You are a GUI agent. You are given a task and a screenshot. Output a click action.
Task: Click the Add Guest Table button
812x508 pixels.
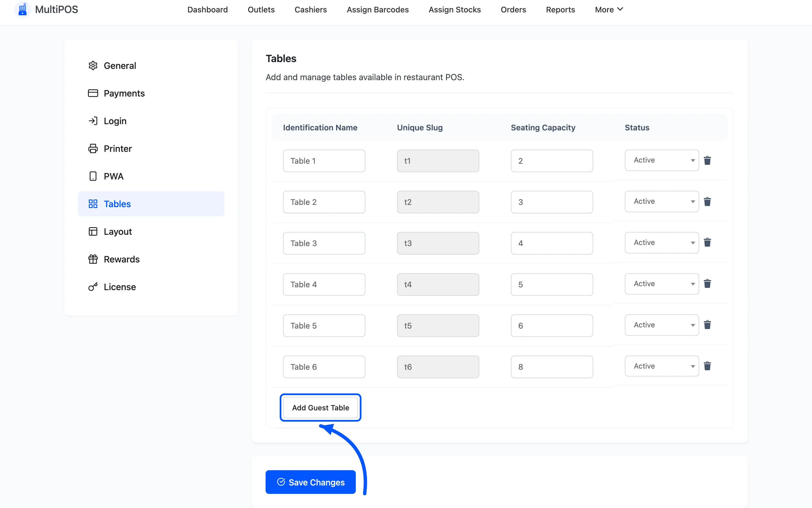(x=321, y=408)
